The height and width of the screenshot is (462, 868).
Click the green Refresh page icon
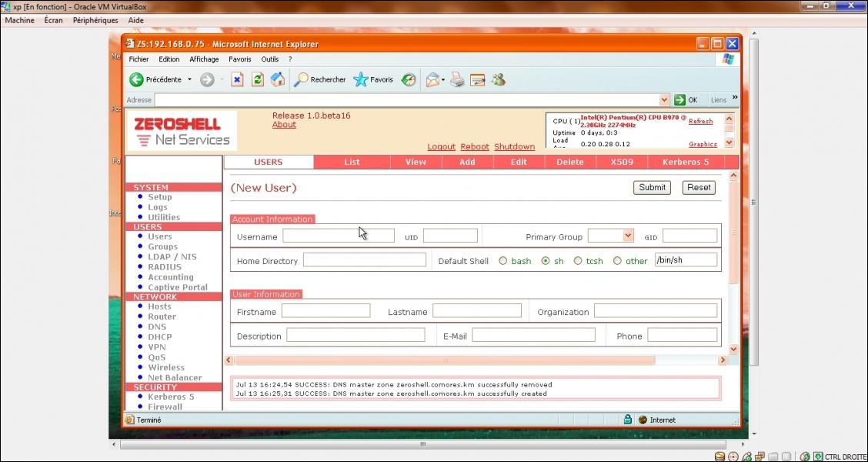coord(258,80)
